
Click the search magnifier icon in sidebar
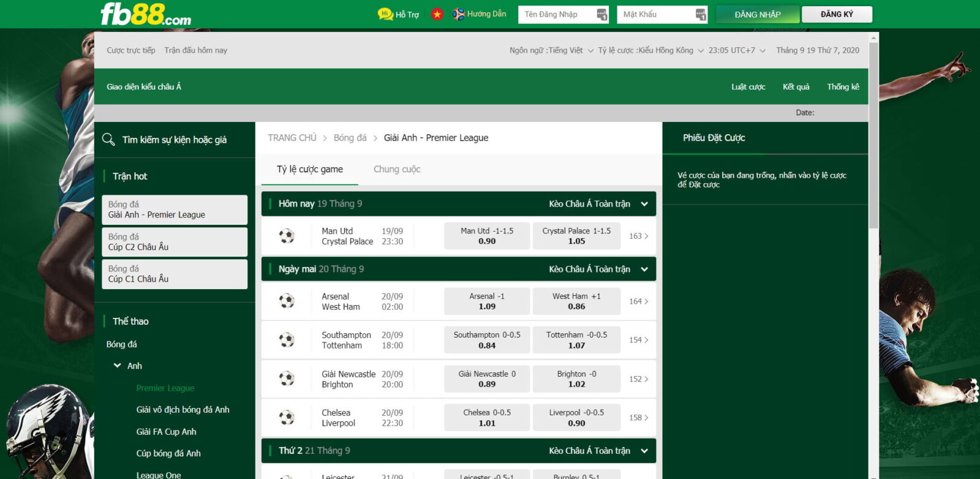108,140
